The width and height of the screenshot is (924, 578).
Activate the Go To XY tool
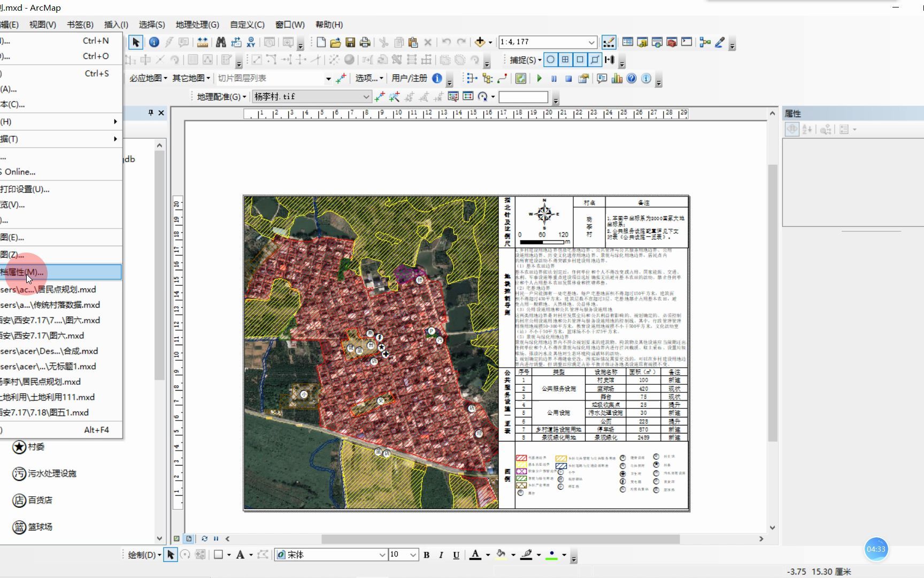click(x=250, y=42)
